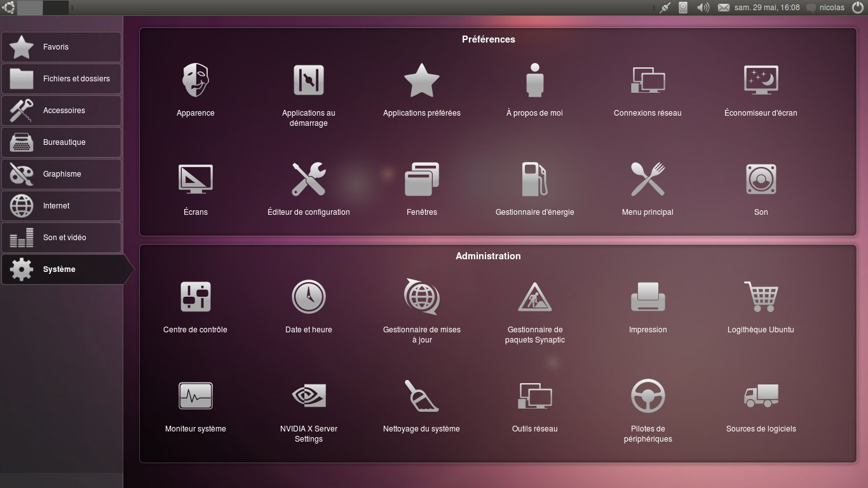Select the Système category

[67, 269]
